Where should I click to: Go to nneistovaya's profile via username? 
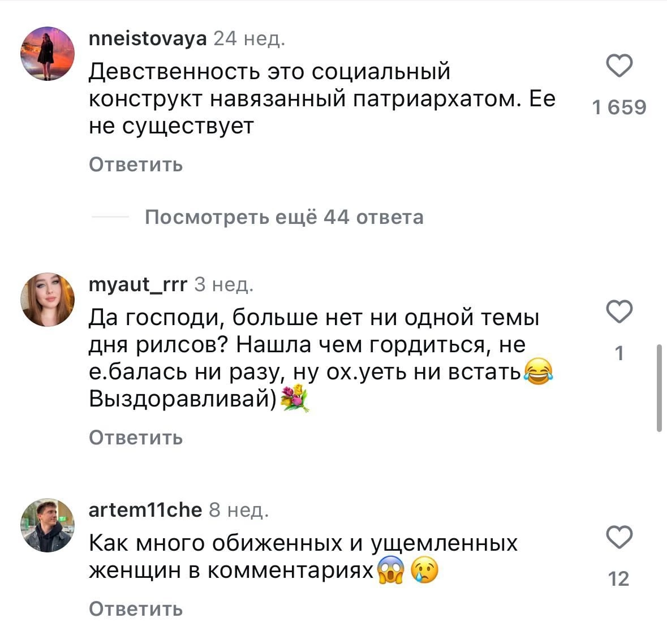point(148,38)
